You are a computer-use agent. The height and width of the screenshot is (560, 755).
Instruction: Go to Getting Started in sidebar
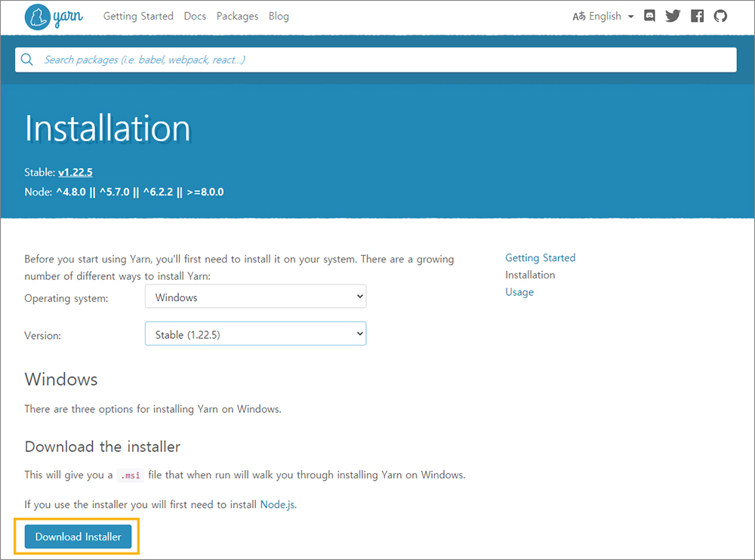(x=541, y=257)
